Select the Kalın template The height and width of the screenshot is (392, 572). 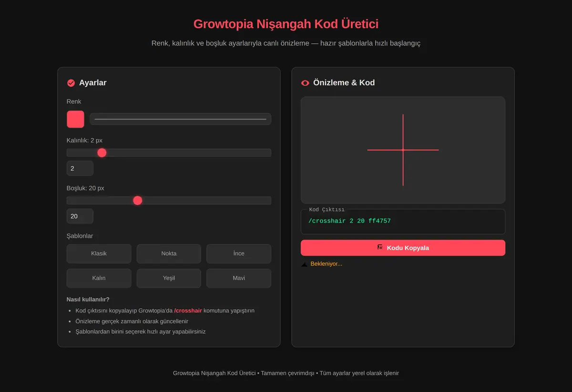pyautogui.click(x=99, y=278)
